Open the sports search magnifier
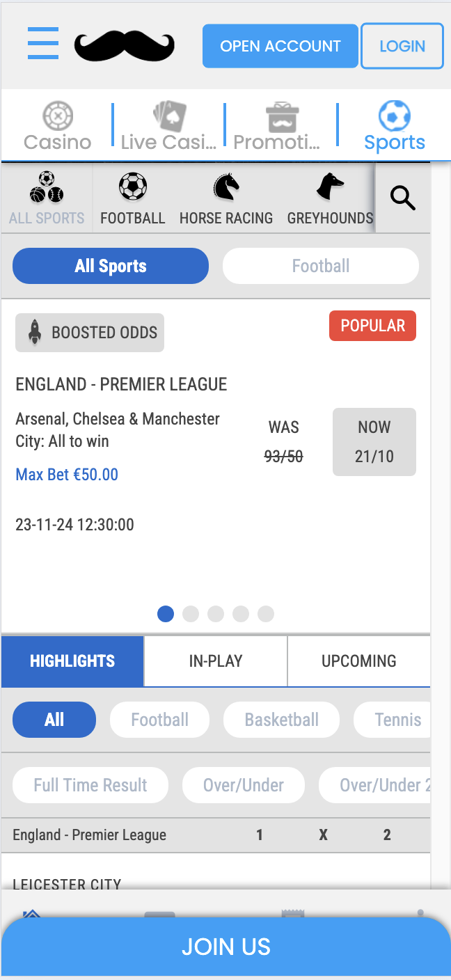 (x=402, y=198)
